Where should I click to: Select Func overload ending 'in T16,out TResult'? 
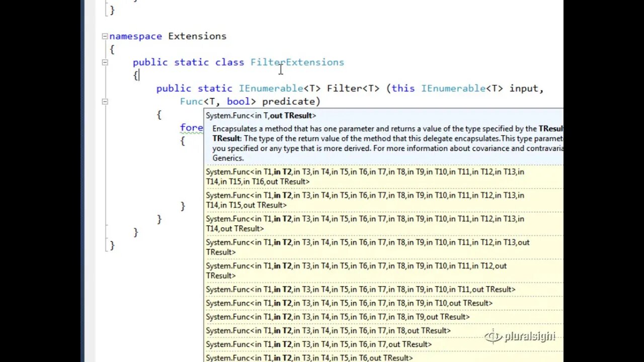(x=383, y=176)
